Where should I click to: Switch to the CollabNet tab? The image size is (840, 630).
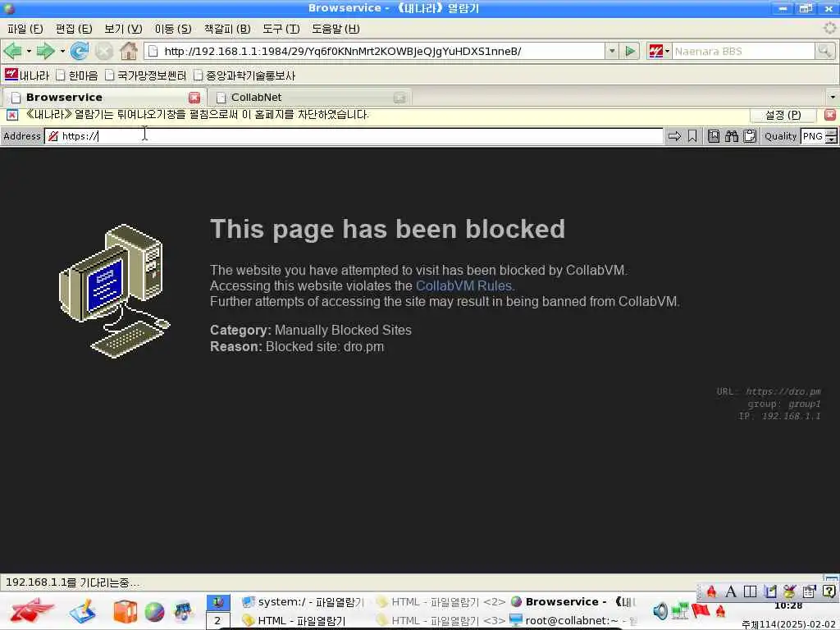[308, 98]
